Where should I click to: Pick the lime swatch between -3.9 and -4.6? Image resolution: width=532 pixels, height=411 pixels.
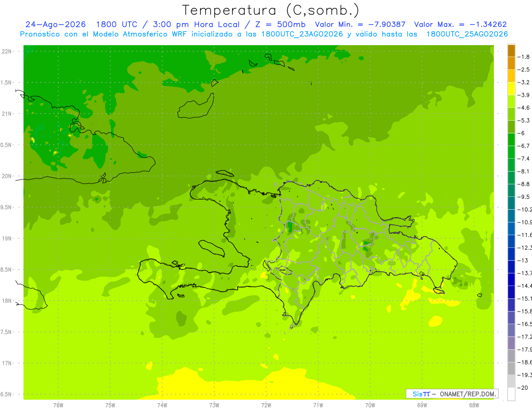pos(511,101)
